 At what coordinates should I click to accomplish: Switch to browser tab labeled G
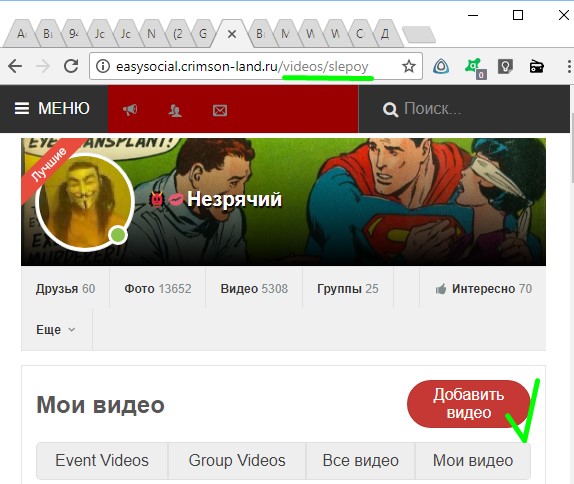(202, 34)
